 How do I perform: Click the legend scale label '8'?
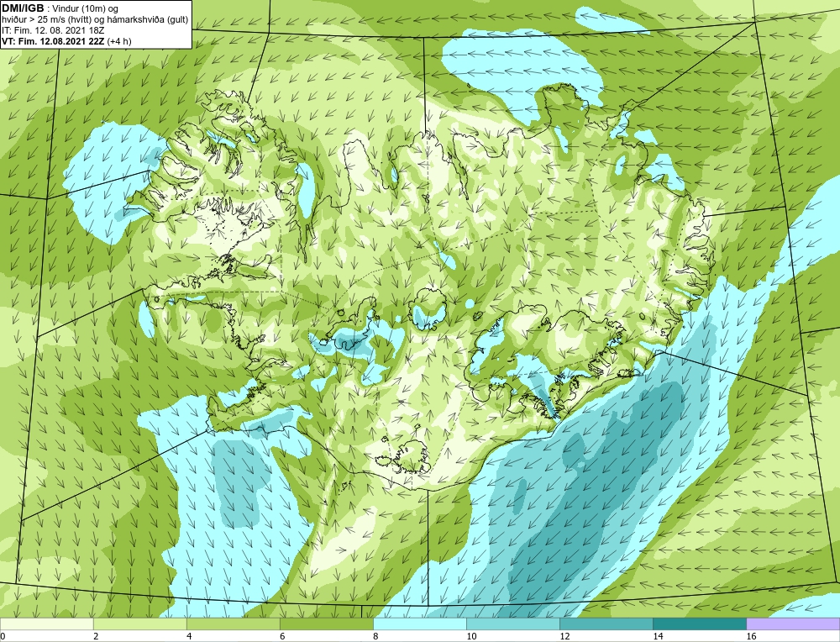tap(375, 636)
